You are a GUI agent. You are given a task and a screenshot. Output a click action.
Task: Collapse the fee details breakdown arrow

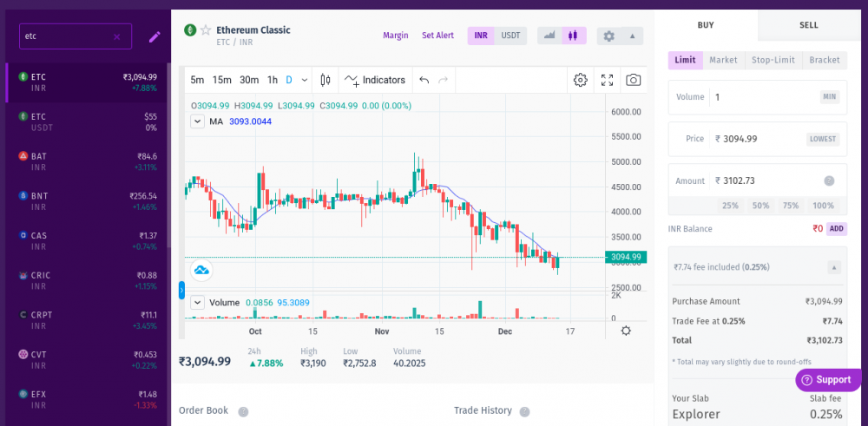click(833, 267)
